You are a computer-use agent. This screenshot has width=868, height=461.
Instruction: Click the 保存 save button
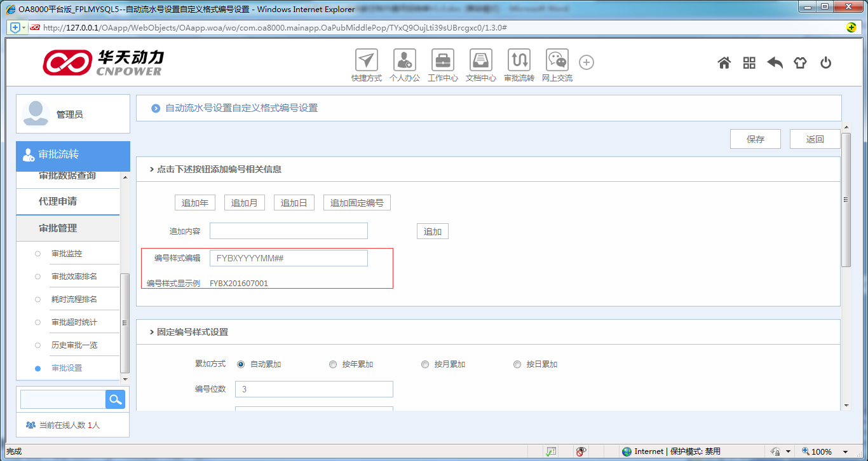756,139
